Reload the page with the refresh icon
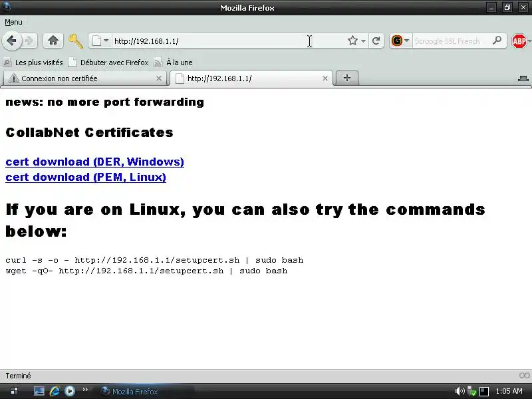The width and height of the screenshot is (532, 399). [376, 41]
